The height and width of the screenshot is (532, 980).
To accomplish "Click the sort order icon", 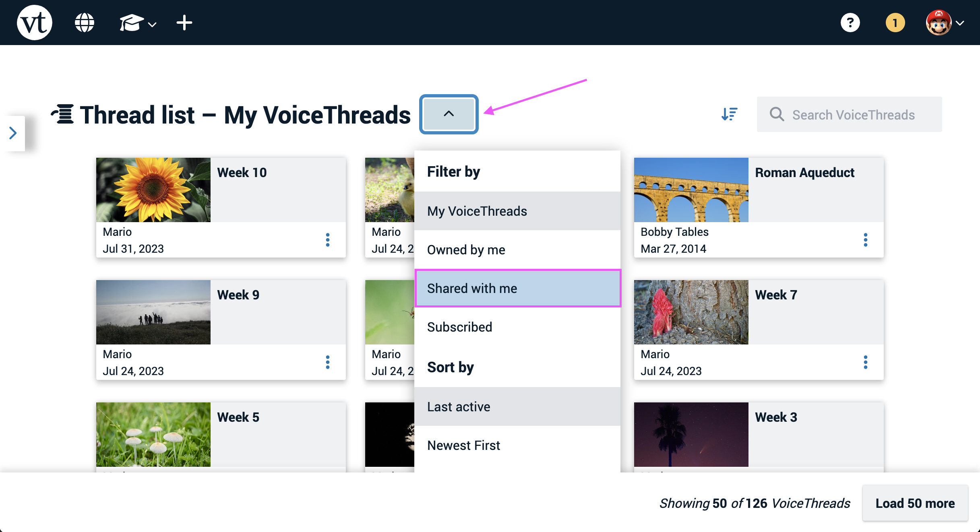I will pos(729,114).
